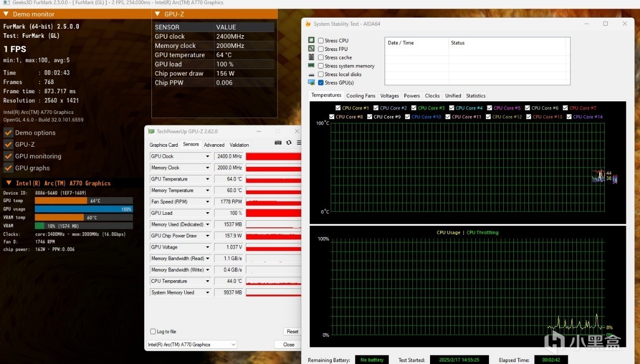This screenshot has width=640, height=364.
Task: Collapse the Demo monitor panel
Action: [x=7, y=14]
